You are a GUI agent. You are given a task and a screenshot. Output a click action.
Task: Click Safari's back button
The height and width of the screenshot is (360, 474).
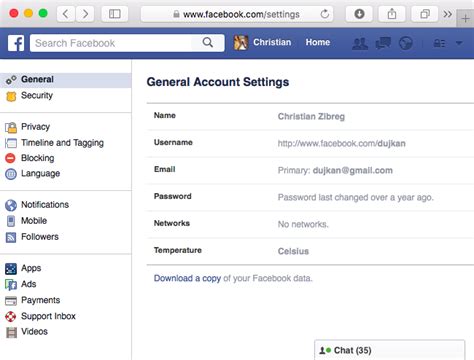pos(66,14)
